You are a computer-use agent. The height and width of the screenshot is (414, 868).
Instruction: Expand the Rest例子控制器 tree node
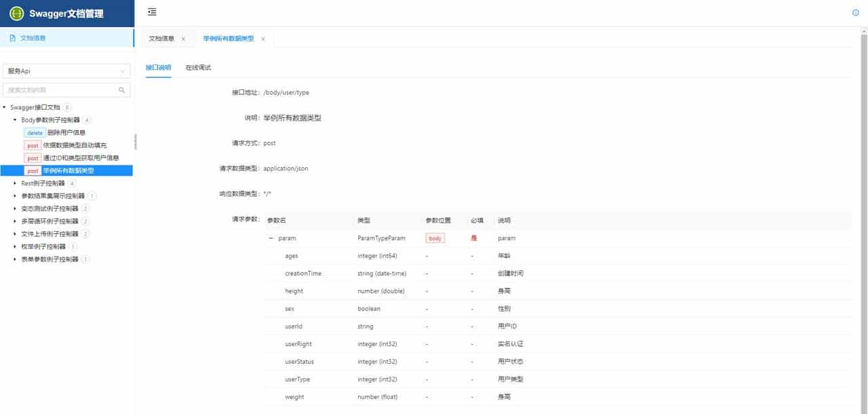pos(16,183)
